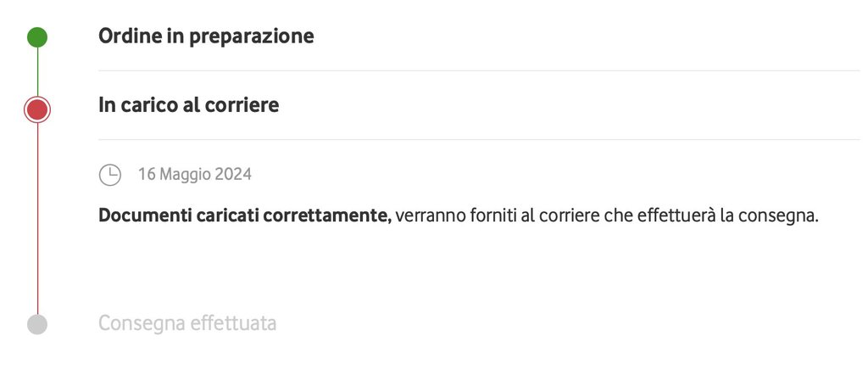
Task: Click the green connector line between steps
Action: 37,72
